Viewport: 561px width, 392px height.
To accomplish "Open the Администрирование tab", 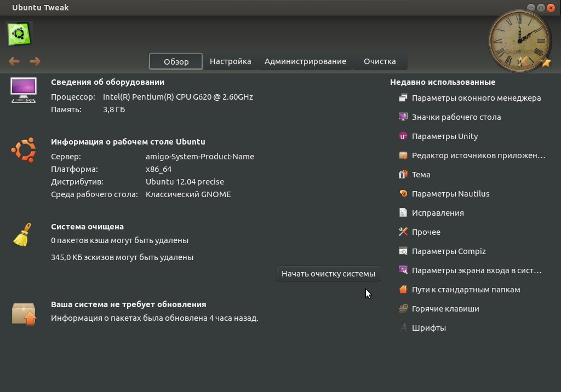I will pos(305,61).
